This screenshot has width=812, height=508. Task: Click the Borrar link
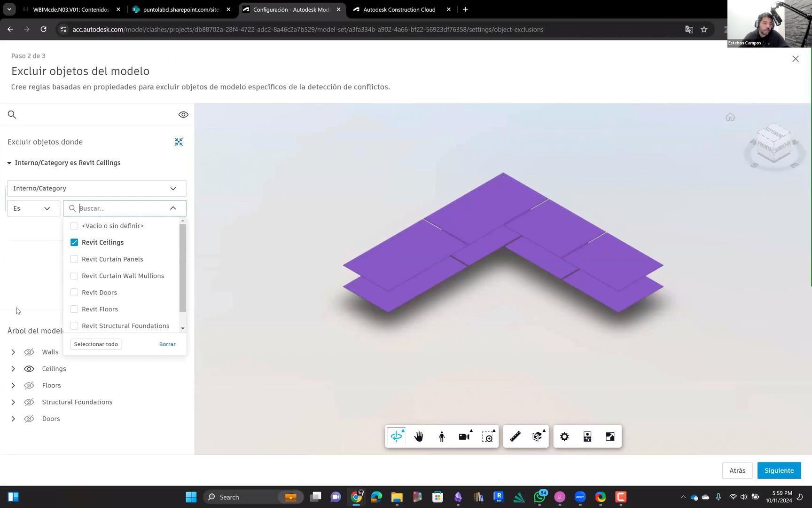(167, 344)
